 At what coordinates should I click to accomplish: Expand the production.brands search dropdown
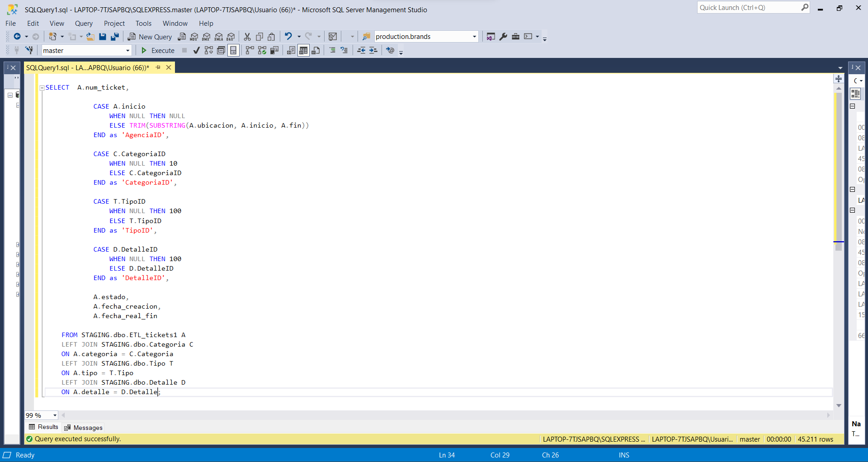point(474,37)
